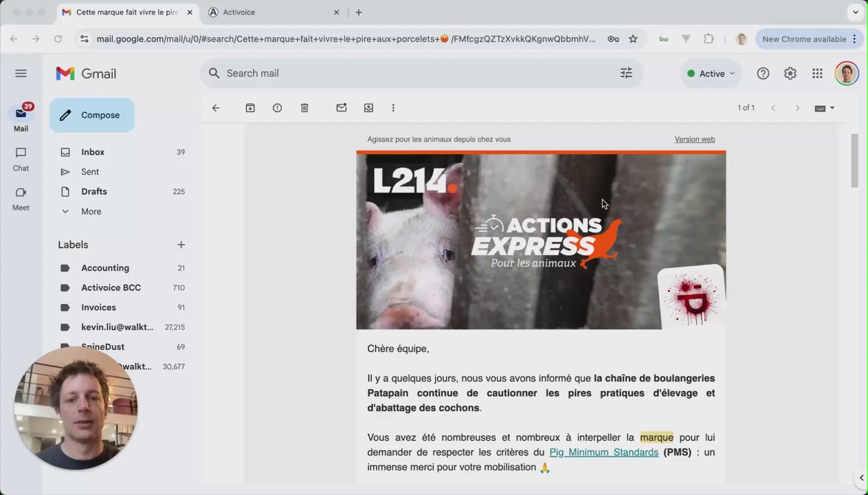Image resolution: width=868 pixels, height=495 pixels.
Task: Mark the email as unread
Action: tap(342, 108)
